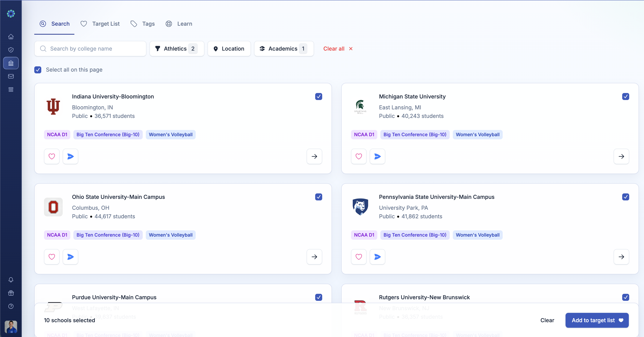
Task: Send message to Pennsylvania State University
Action: [377, 257]
